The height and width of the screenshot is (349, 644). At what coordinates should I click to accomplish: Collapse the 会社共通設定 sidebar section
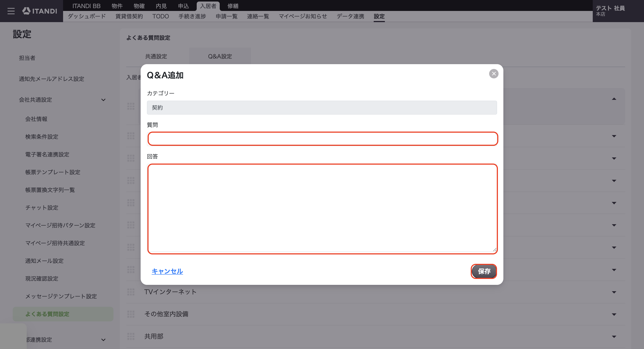103,100
